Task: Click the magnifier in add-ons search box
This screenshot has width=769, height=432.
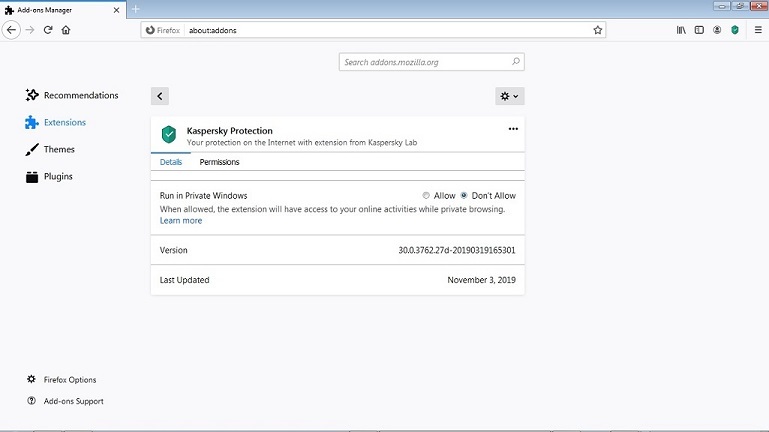Action: pyautogui.click(x=515, y=61)
